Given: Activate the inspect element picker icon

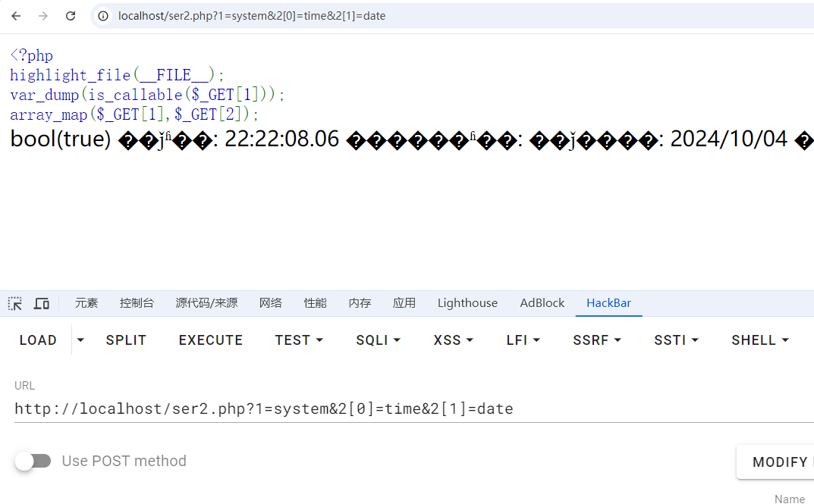Looking at the screenshot, I should tap(15, 303).
